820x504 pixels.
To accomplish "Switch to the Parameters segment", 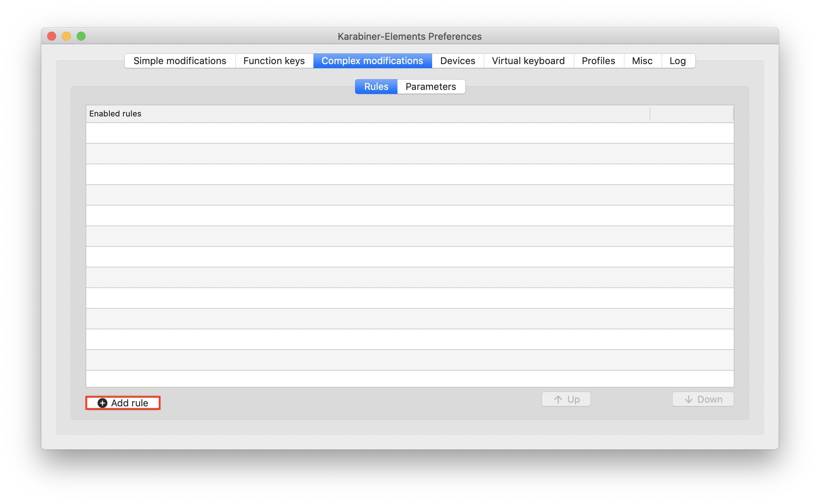I will pyautogui.click(x=430, y=87).
